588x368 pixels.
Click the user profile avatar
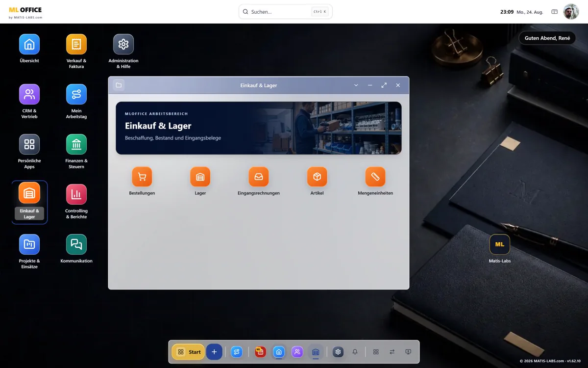click(x=571, y=12)
